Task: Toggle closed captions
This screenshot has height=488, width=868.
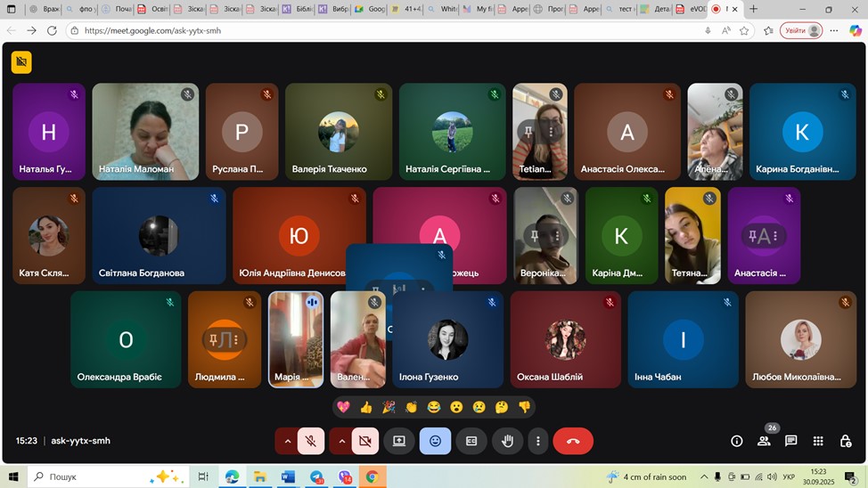Action: (471, 441)
